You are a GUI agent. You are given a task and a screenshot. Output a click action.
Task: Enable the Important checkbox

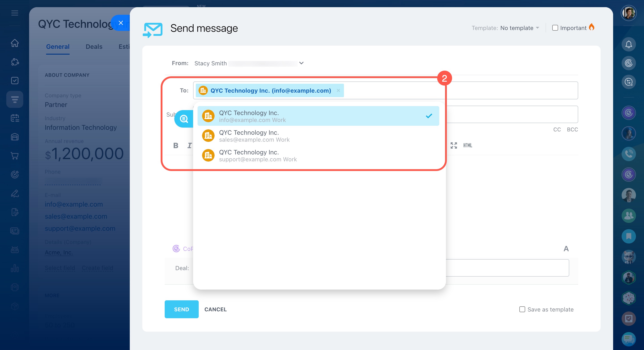[555, 28]
